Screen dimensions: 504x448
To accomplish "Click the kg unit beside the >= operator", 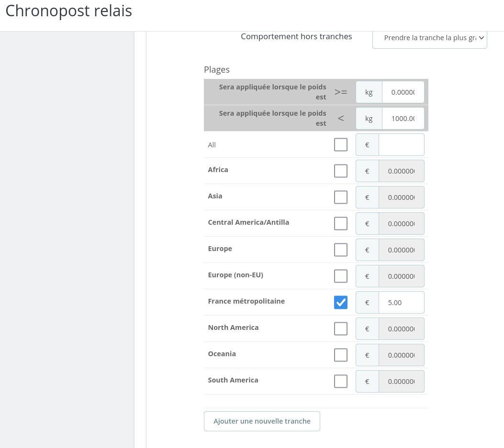I will tap(369, 92).
